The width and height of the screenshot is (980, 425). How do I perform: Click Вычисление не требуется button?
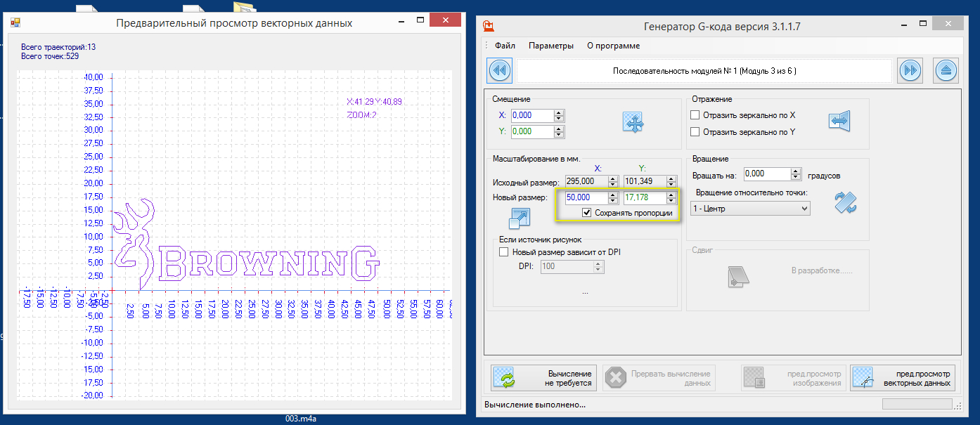pyautogui.click(x=544, y=378)
